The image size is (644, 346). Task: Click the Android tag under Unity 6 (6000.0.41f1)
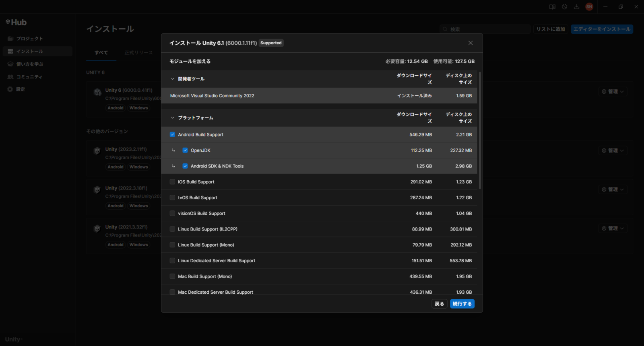pyautogui.click(x=116, y=108)
